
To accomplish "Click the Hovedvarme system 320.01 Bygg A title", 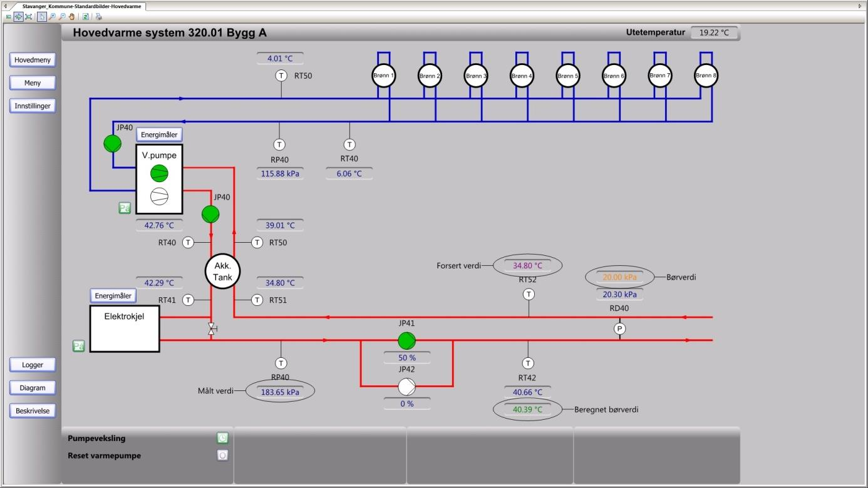I will [x=170, y=33].
